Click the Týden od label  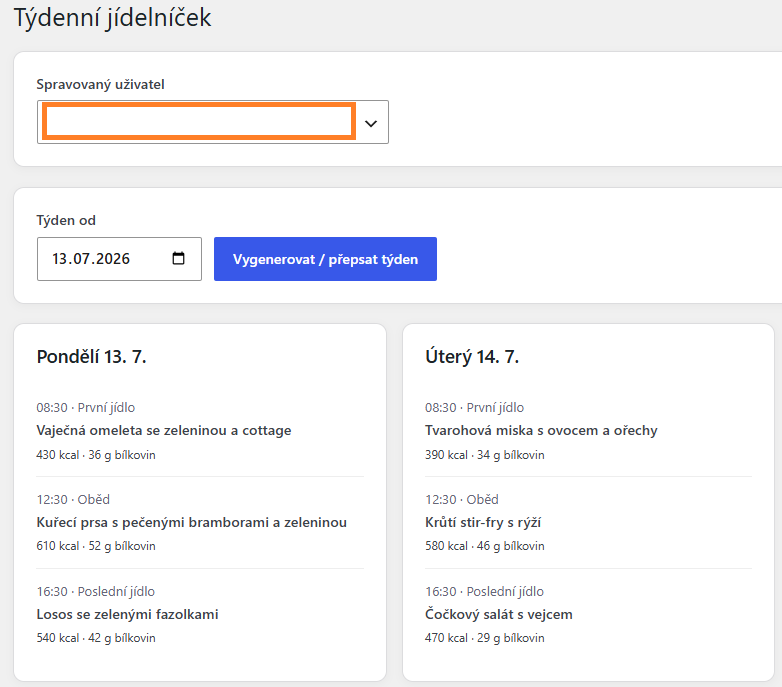click(66, 220)
